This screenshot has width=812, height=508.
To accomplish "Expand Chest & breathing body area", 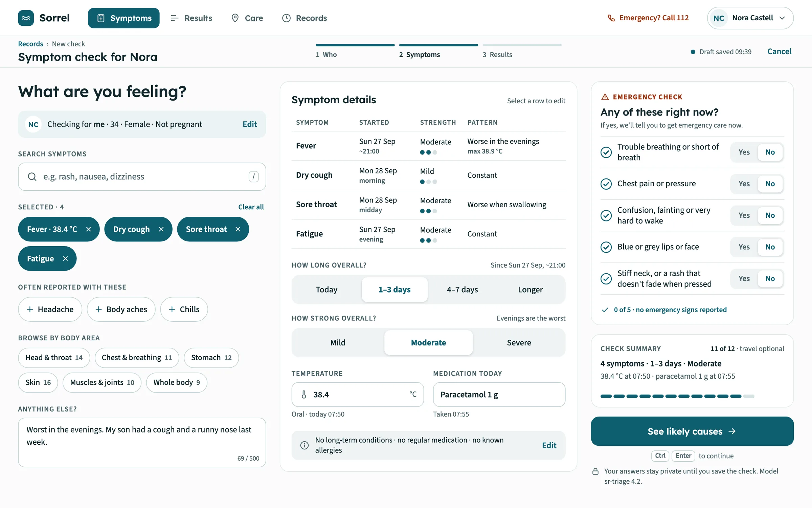I will pos(137,358).
